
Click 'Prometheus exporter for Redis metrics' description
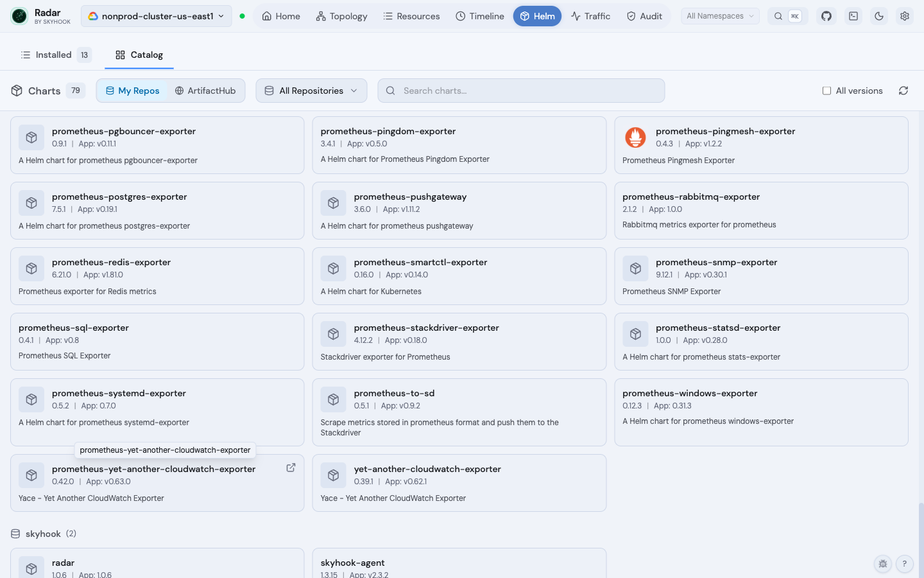(x=87, y=292)
